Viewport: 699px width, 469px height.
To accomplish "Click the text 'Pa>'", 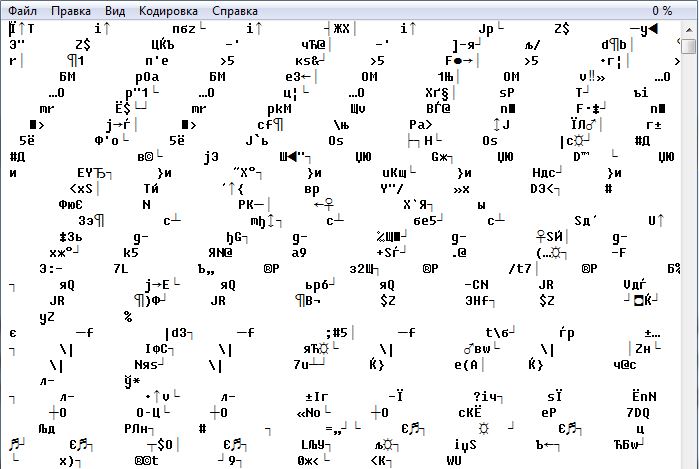I will [x=421, y=125].
